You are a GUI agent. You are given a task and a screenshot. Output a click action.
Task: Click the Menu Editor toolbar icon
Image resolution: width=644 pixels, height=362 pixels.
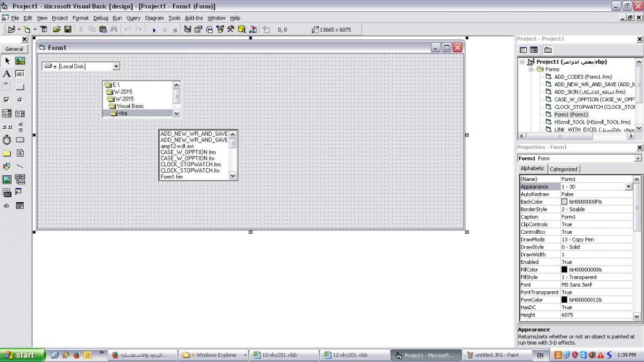44,30
